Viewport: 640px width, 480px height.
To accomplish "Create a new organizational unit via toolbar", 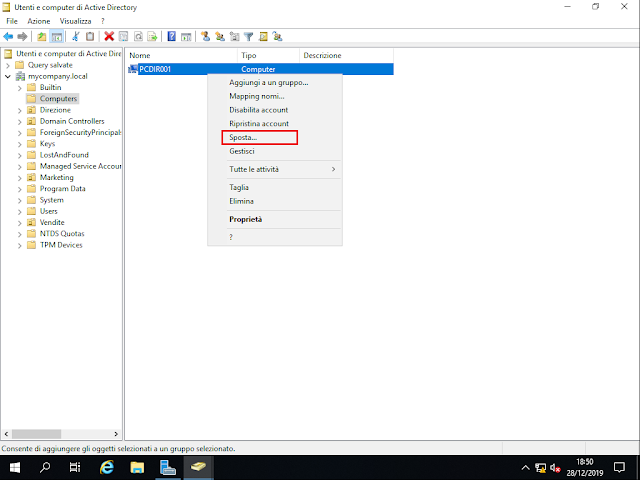I will [234, 37].
